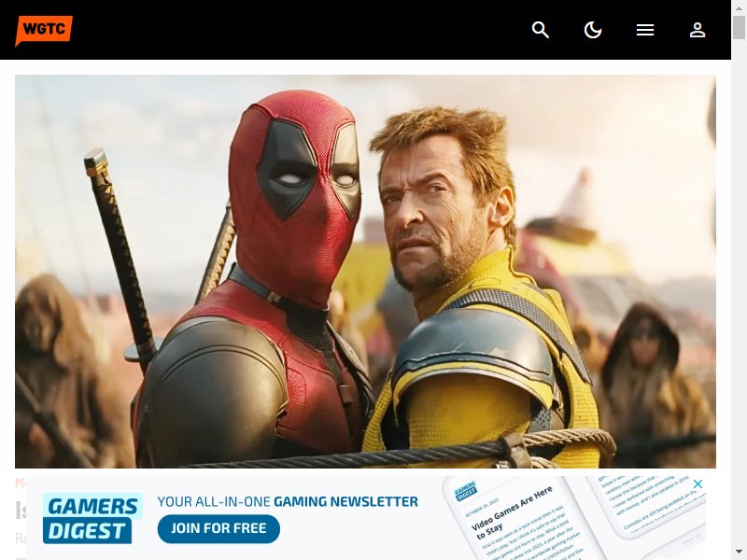This screenshot has width=747, height=560.
Task: Open the WGTC home logo
Action: [44, 31]
